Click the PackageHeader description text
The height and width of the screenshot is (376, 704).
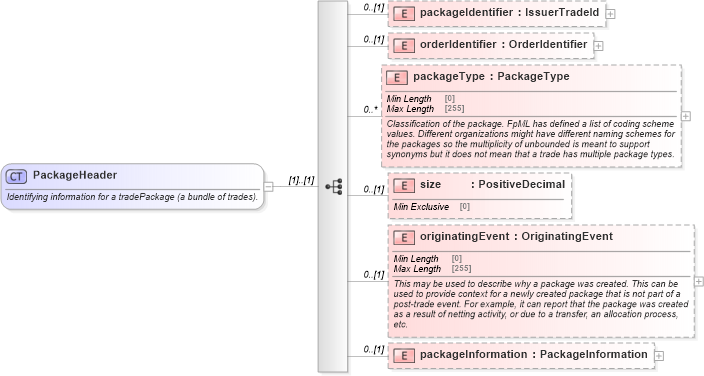pos(132,197)
